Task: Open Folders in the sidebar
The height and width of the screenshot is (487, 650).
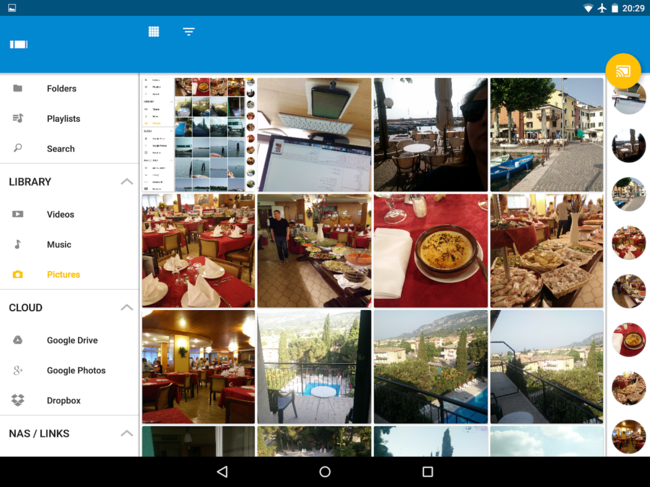Action: (x=69, y=88)
